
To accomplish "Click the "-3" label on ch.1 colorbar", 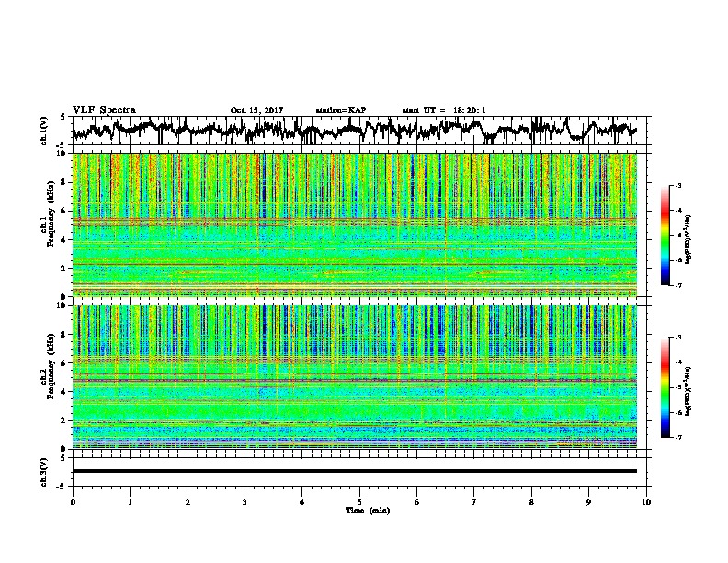I will tap(677, 186).
